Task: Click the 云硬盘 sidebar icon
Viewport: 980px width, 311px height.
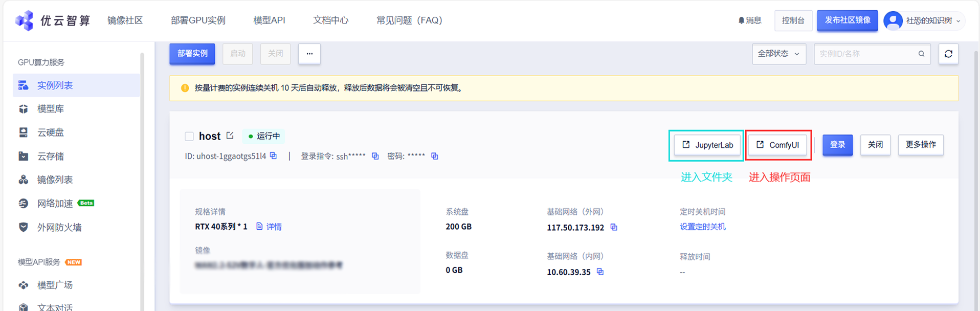Action: pyautogui.click(x=24, y=132)
